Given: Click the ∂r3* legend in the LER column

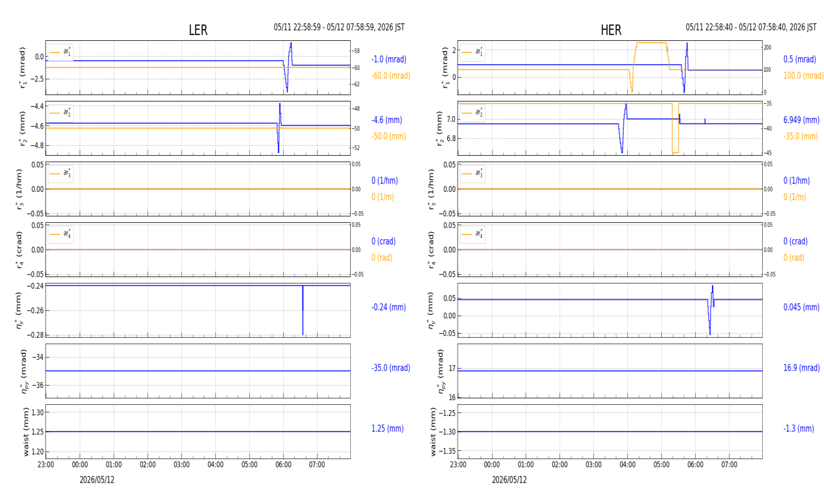Looking at the screenshot, I should (61, 173).
